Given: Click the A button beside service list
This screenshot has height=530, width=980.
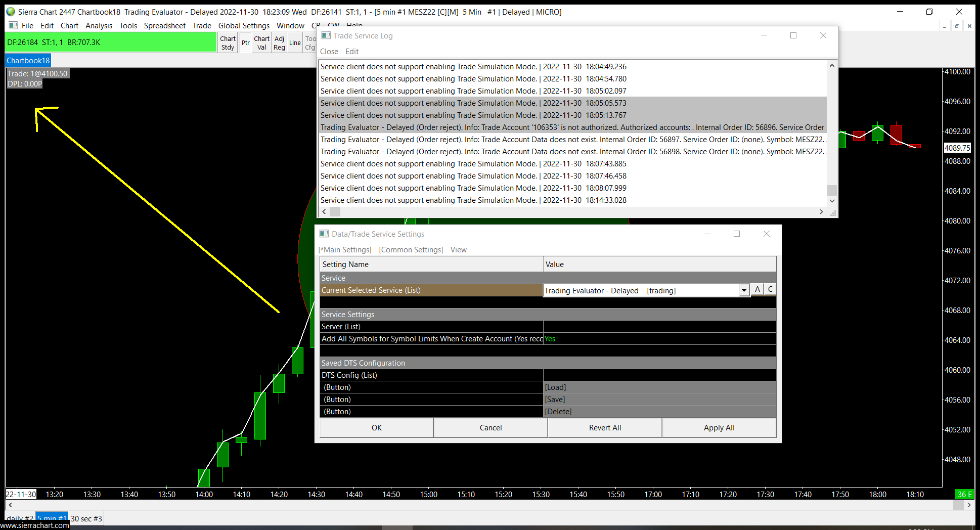Looking at the screenshot, I should [758, 289].
